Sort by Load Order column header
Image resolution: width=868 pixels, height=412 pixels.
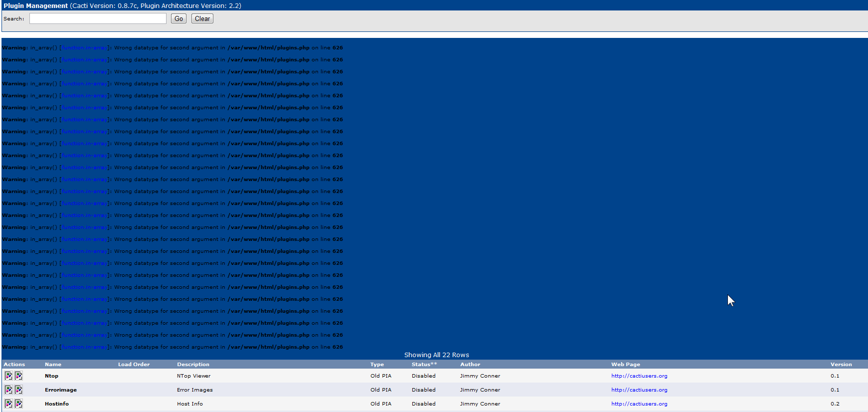pyautogui.click(x=134, y=365)
